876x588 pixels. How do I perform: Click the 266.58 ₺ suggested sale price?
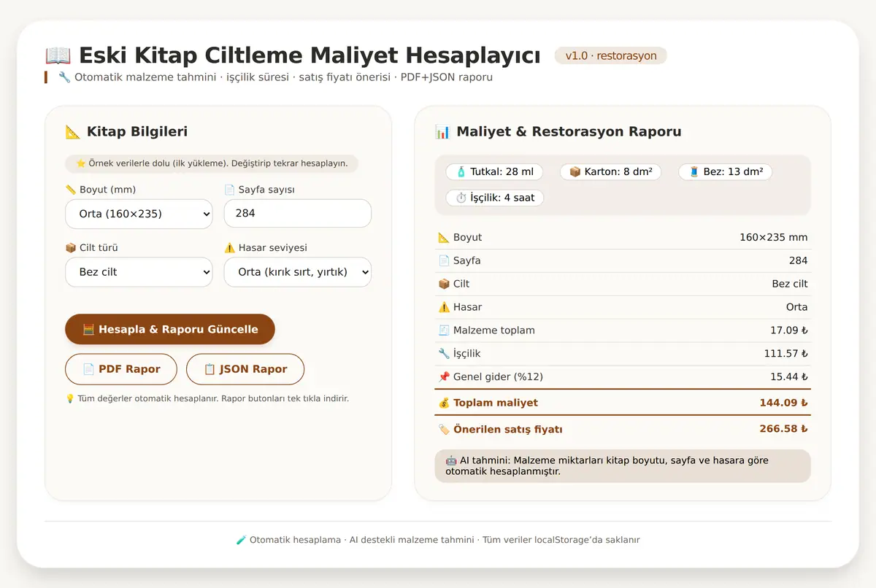pos(784,430)
